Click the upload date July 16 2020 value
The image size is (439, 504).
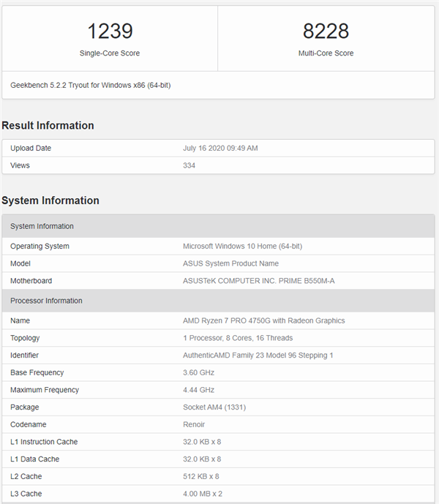[x=220, y=148]
